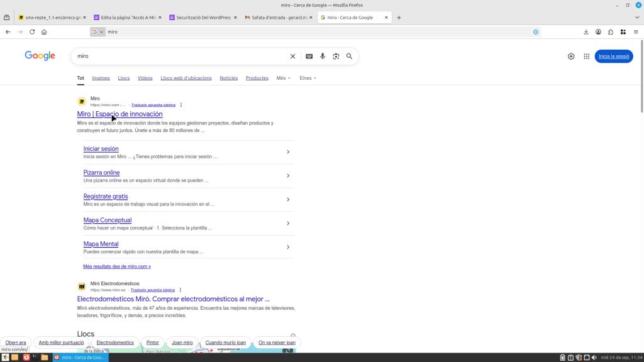
Task: Expand the 'Més' search filter dropdown
Action: point(283,78)
